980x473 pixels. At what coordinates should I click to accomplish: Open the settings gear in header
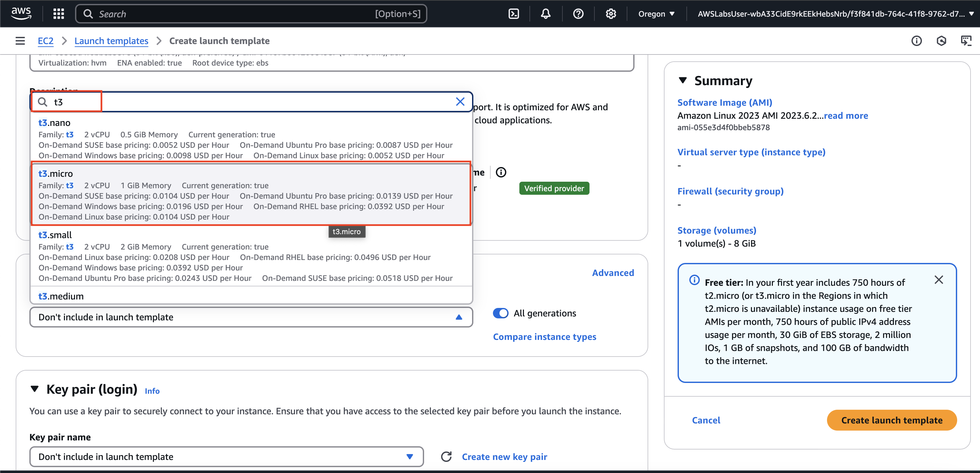pyautogui.click(x=611, y=14)
